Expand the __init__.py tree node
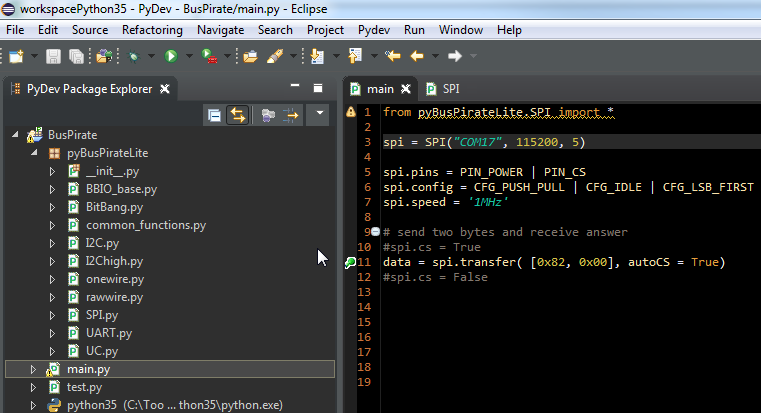Viewport: 761px width, 413px height. (x=52, y=171)
